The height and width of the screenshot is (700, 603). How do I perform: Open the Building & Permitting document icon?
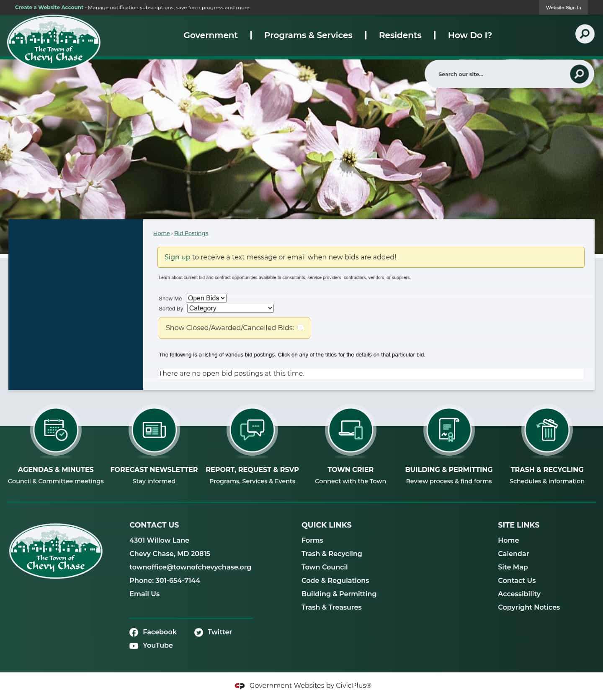tap(449, 430)
